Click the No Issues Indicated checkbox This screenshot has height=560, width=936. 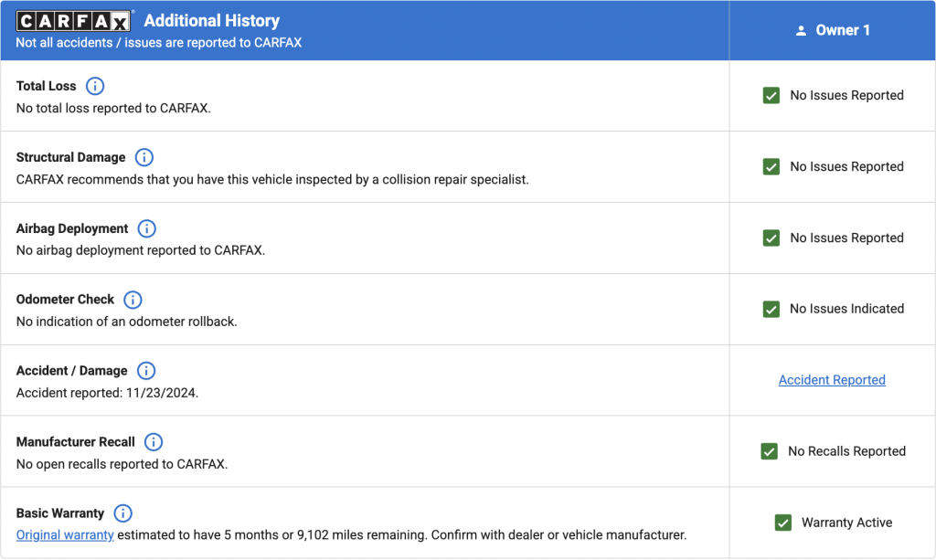coord(771,309)
